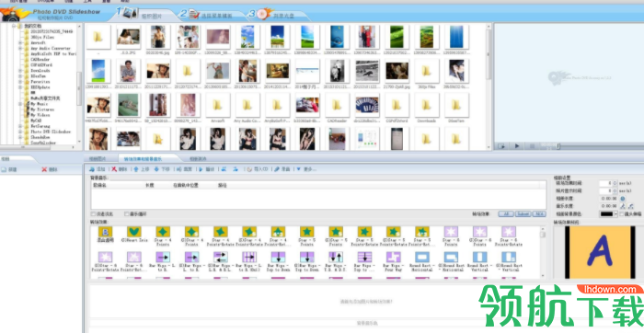
Task: Click the preview player play button
Action: tap(517, 145)
